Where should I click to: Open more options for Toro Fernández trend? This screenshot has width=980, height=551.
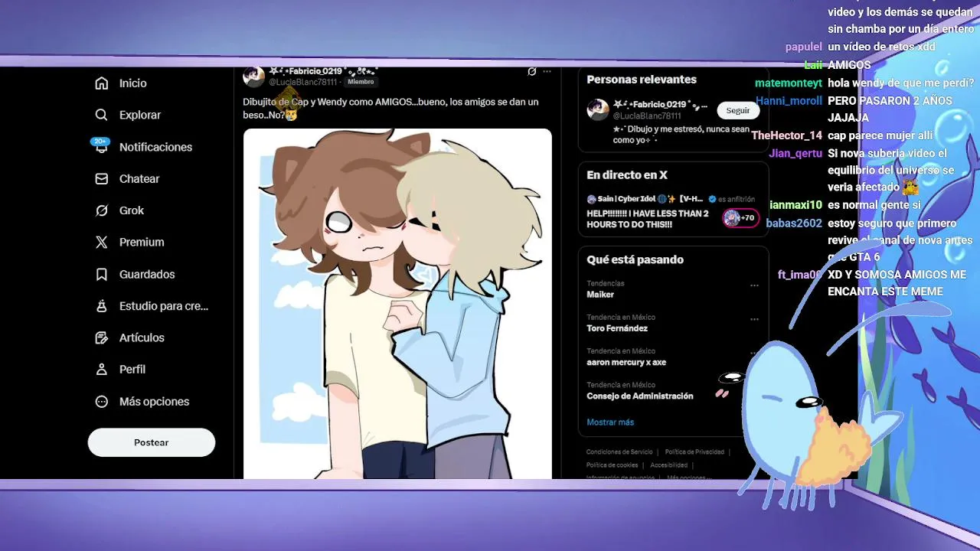(x=754, y=319)
